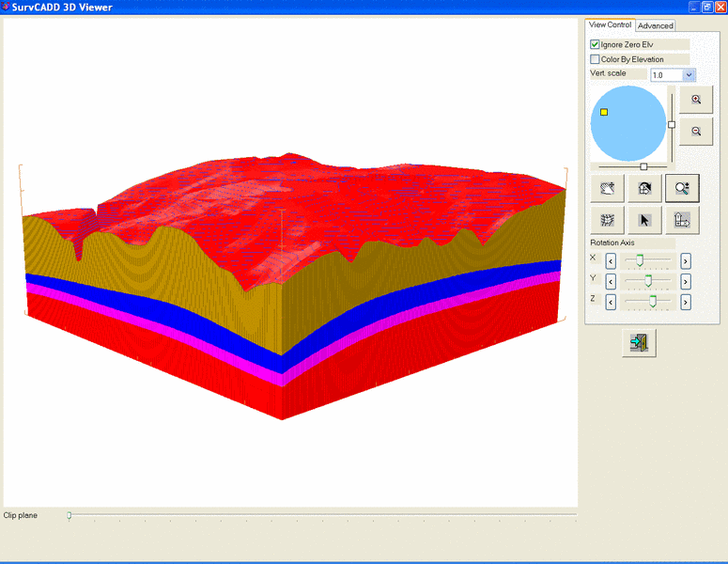The width and height of the screenshot is (728, 564).
Task: Decrease Z rotation with left arrow
Action: pos(611,303)
